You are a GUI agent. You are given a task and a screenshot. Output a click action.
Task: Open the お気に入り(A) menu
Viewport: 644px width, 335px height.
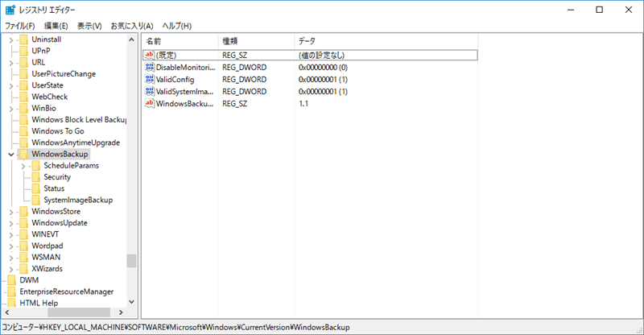tap(132, 26)
